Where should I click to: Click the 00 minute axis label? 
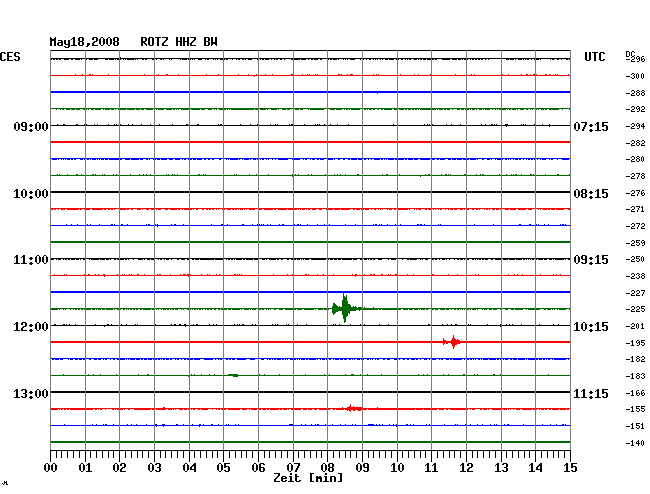tap(51, 467)
